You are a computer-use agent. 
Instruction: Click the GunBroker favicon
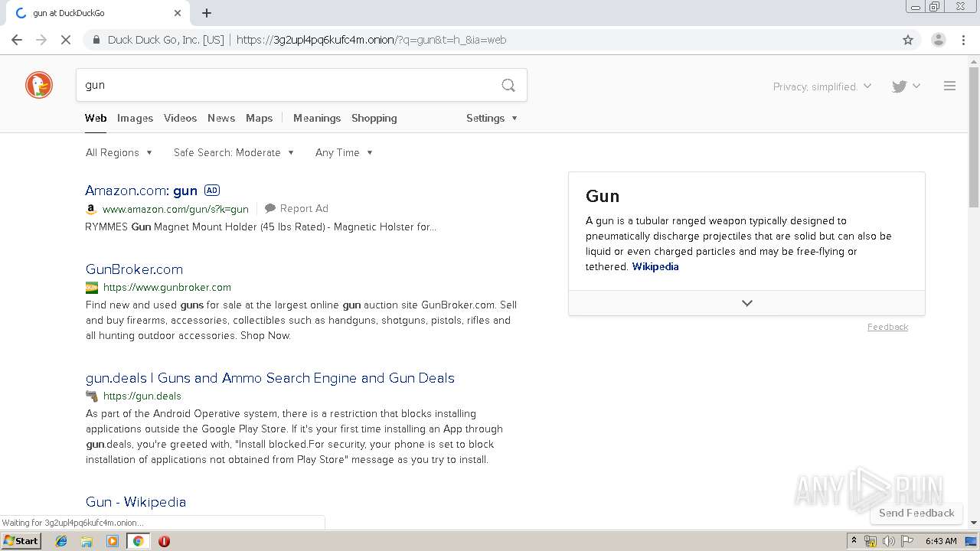coord(92,288)
